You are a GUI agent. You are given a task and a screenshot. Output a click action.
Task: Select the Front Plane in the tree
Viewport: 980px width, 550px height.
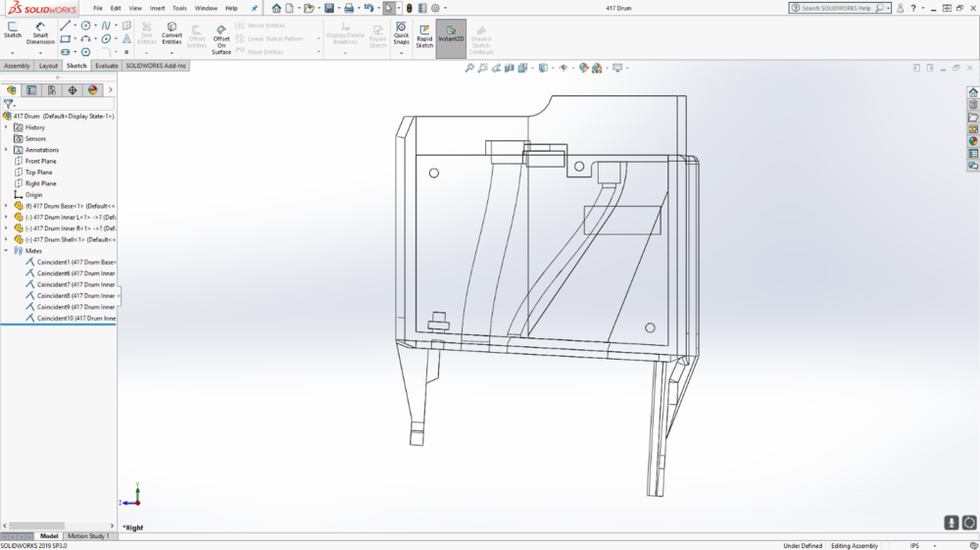pyautogui.click(x=40, y=161)
